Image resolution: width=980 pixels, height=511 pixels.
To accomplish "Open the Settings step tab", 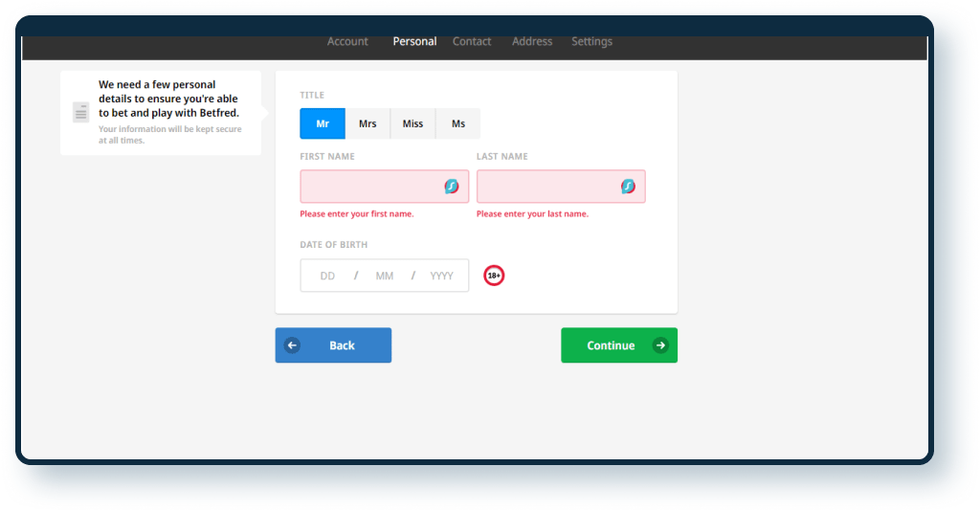I will (591, 41).
